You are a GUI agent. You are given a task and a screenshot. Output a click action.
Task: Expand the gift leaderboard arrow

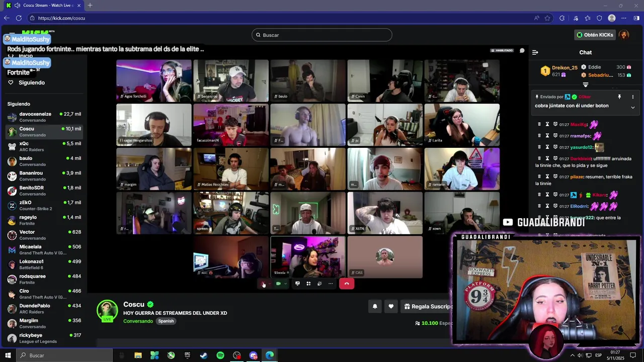coord(586,84)
